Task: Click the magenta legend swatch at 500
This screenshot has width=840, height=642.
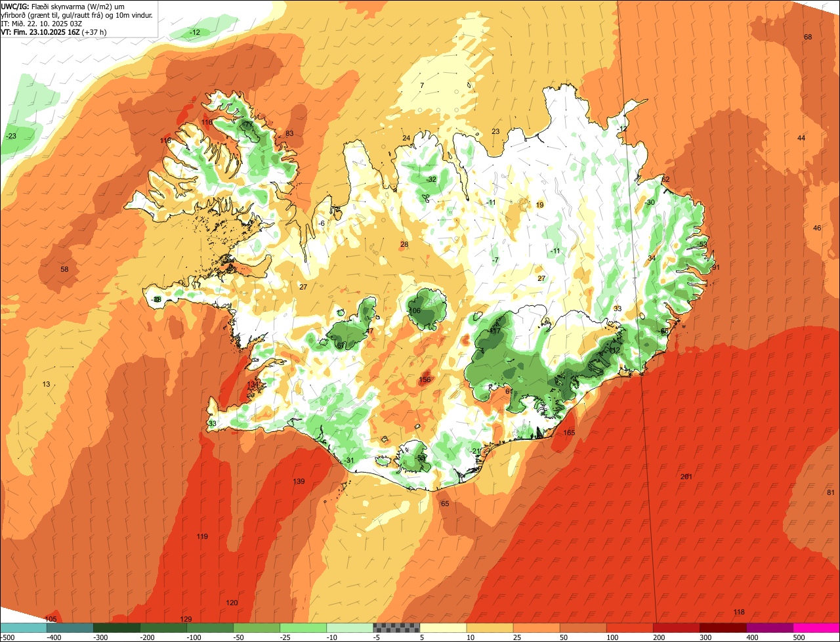Action: coord(816,628)
